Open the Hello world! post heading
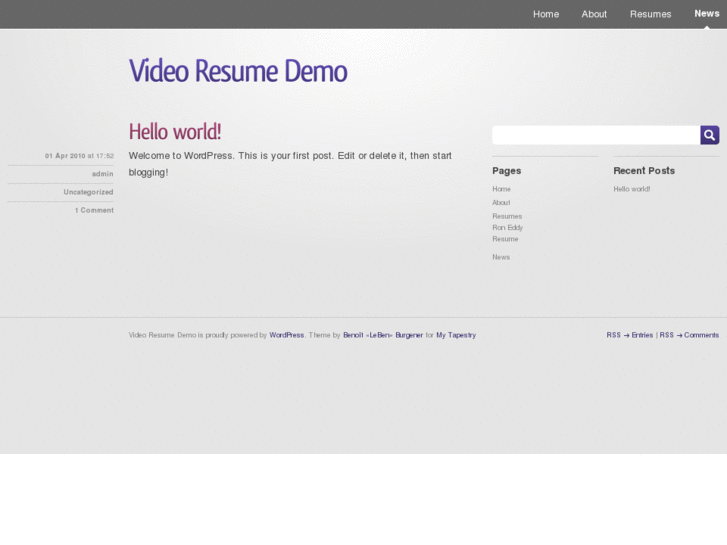This screenshot has height=545, width=727. click(175, 131)
